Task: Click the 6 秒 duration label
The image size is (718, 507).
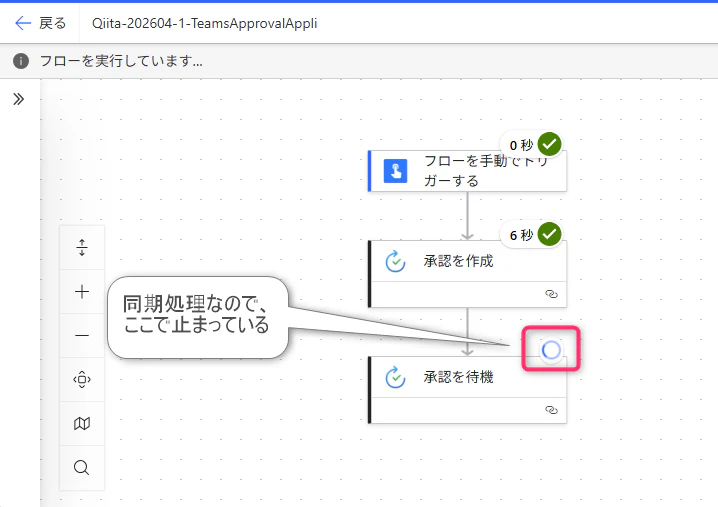Action: click(521, 235)
